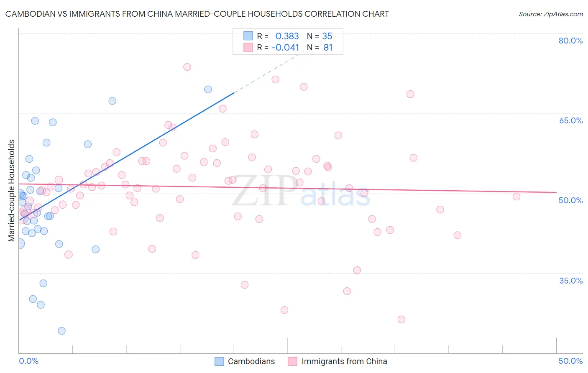Select the pink swatch beside R = -0.041
Screen dimensions: 588x373
point(248,47)
